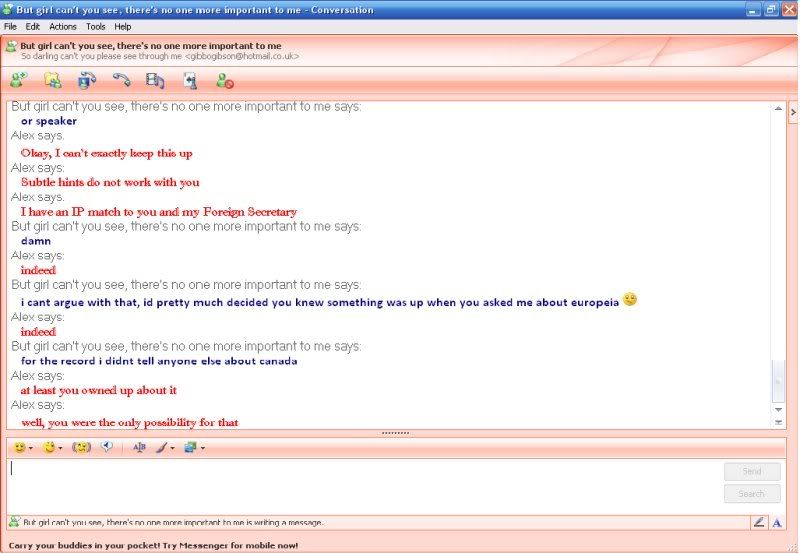
Task: Click in the message input box
Action: click(x=360, y=483)
